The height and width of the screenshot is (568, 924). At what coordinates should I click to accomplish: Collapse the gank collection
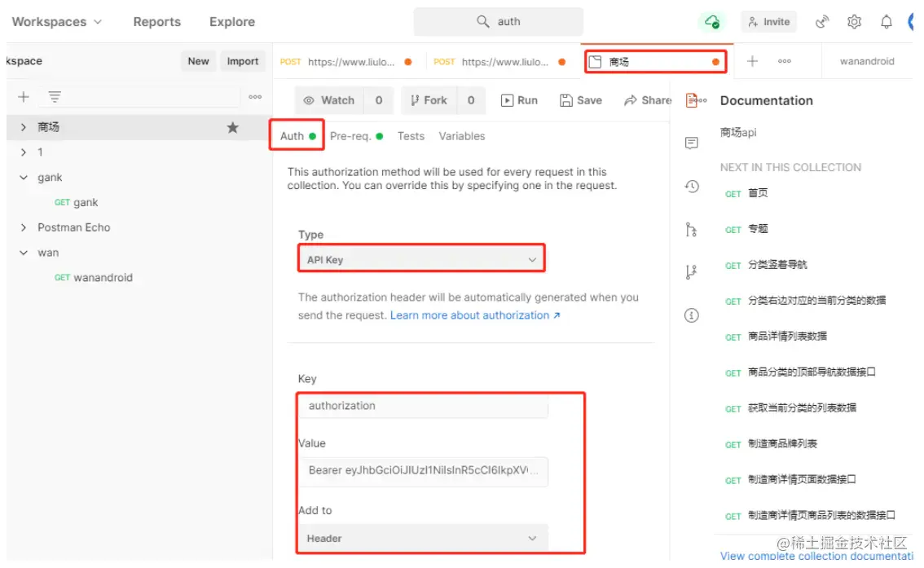(x=24, y=177)
